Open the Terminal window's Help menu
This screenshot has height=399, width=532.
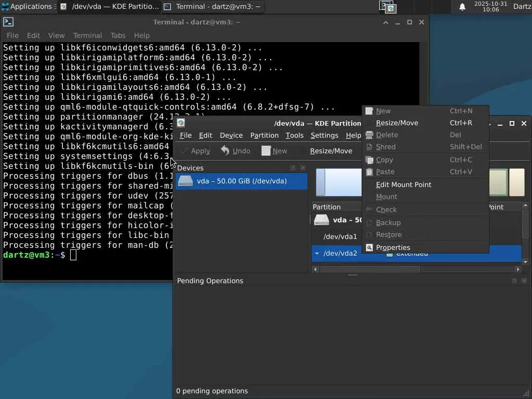point(141,35)
